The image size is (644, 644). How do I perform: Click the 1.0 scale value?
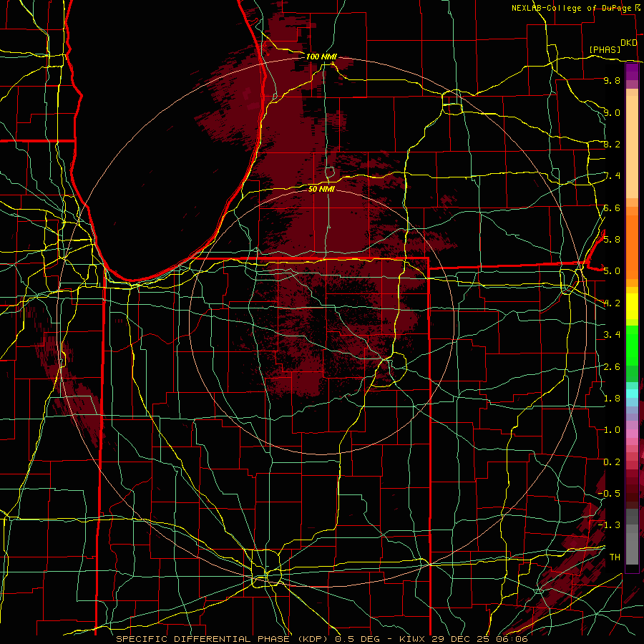point(612,429)
